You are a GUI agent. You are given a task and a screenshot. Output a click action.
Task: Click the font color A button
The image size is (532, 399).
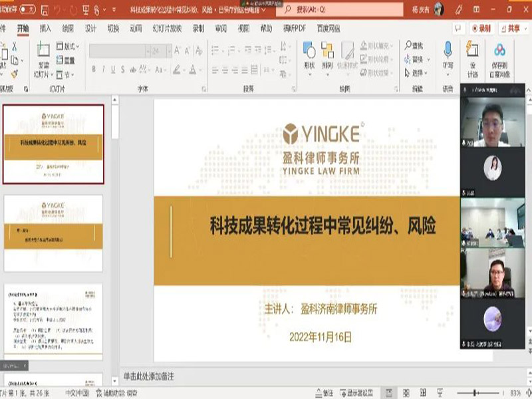(x=193, y=70)
